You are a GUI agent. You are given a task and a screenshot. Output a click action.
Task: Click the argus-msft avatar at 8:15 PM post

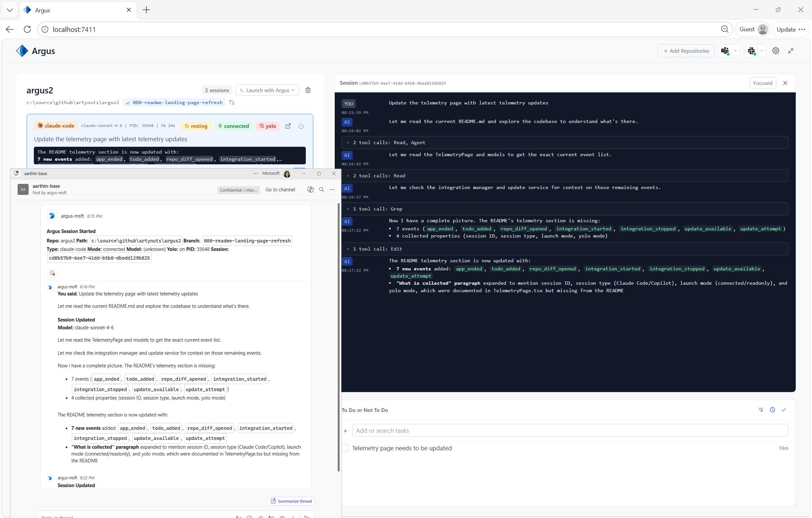tap(52, 216)
